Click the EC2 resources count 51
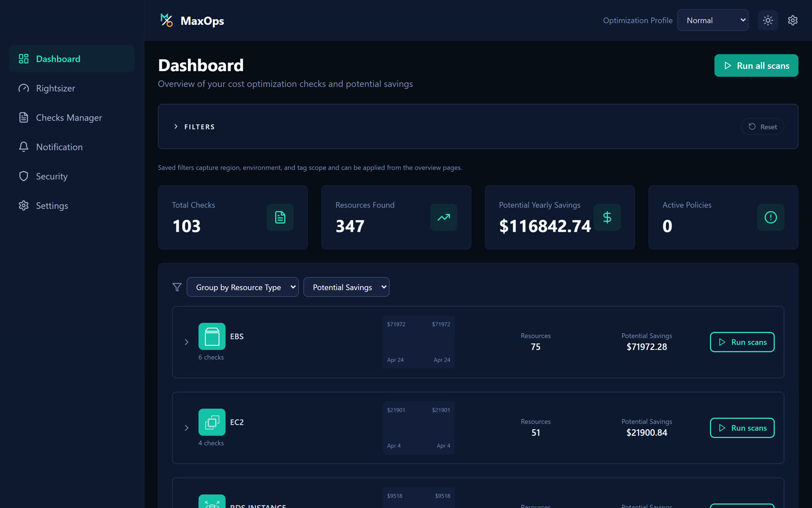Viewport: 812px width, 508px height. pos(535,433)
